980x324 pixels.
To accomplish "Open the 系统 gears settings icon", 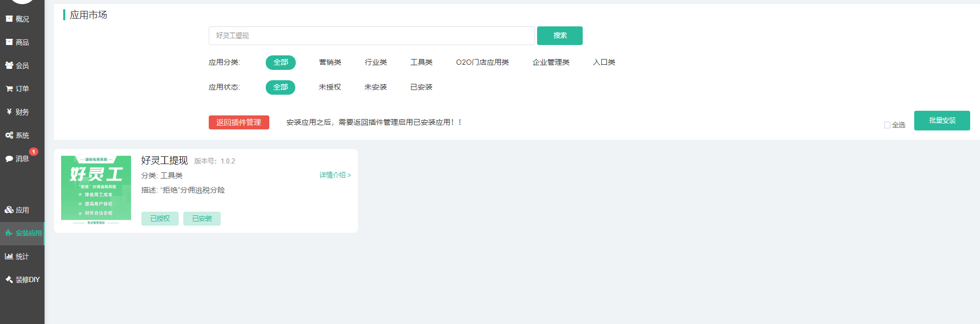I will click(9, 135).
